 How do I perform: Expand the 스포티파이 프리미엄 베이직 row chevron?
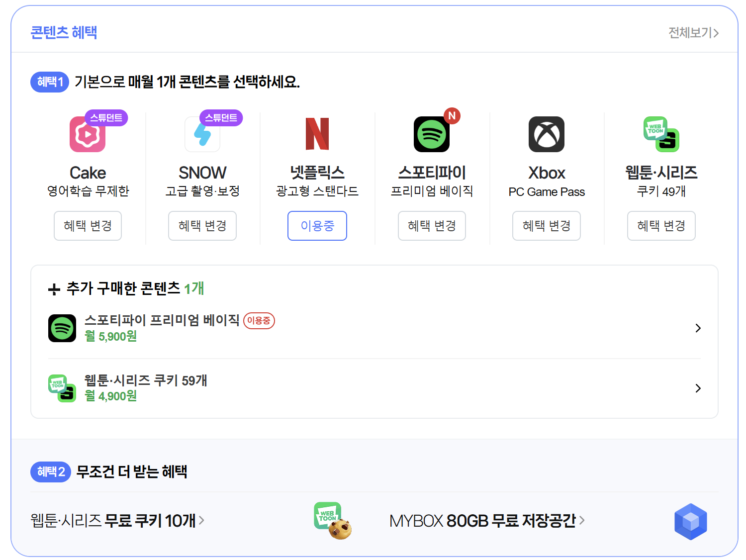[698, 328]
